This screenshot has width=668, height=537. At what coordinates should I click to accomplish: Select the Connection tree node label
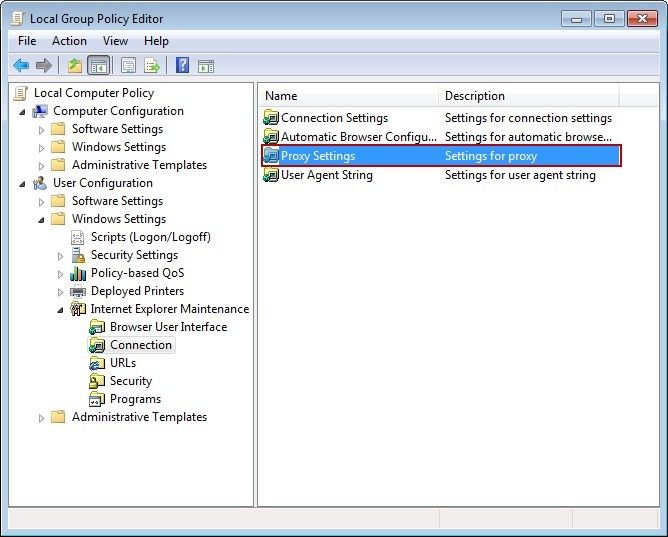[141, 345]
